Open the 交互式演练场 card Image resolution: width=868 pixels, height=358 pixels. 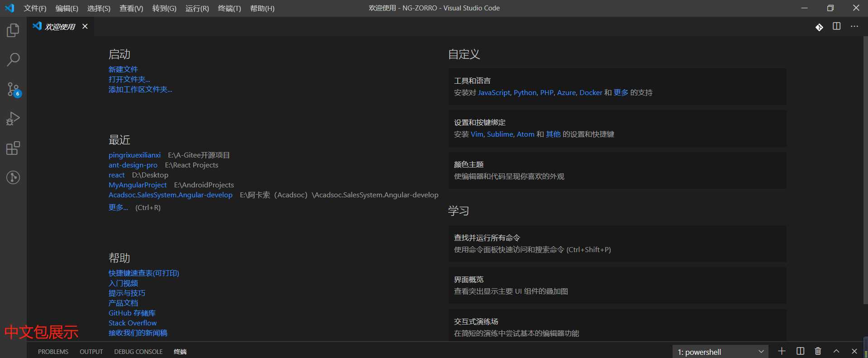tap(617, 325)
